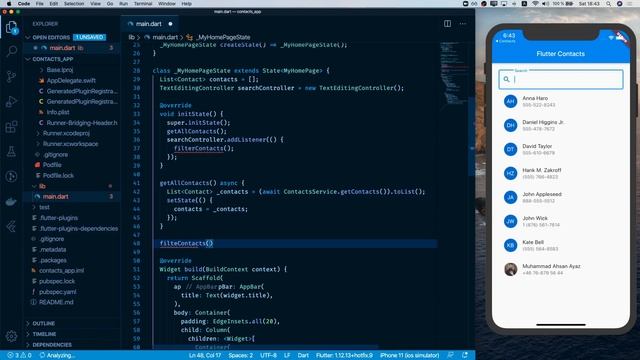Click the notification bell in status bar
The image size is (640, 360).
click(465, 355)
